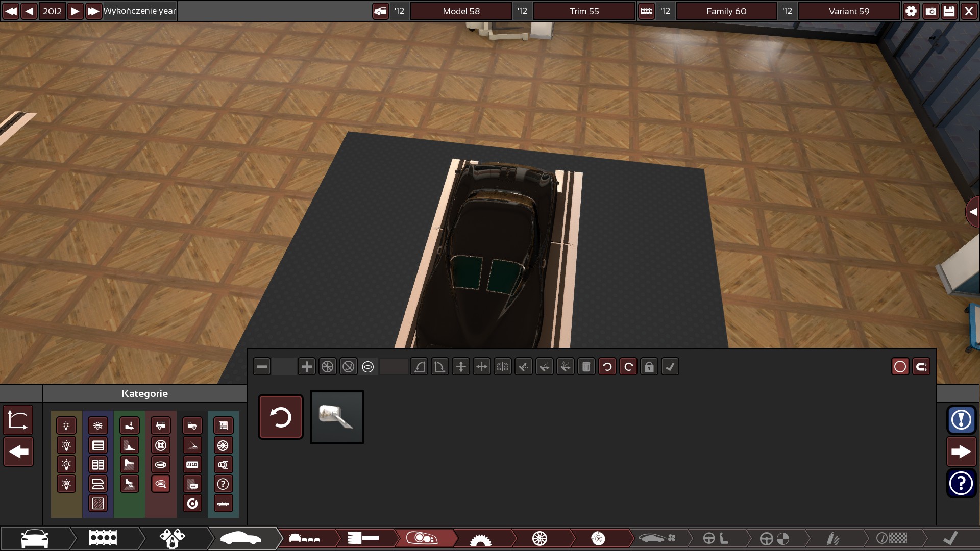Select the four-way move tool
The image size is (980, 551).
482,367
